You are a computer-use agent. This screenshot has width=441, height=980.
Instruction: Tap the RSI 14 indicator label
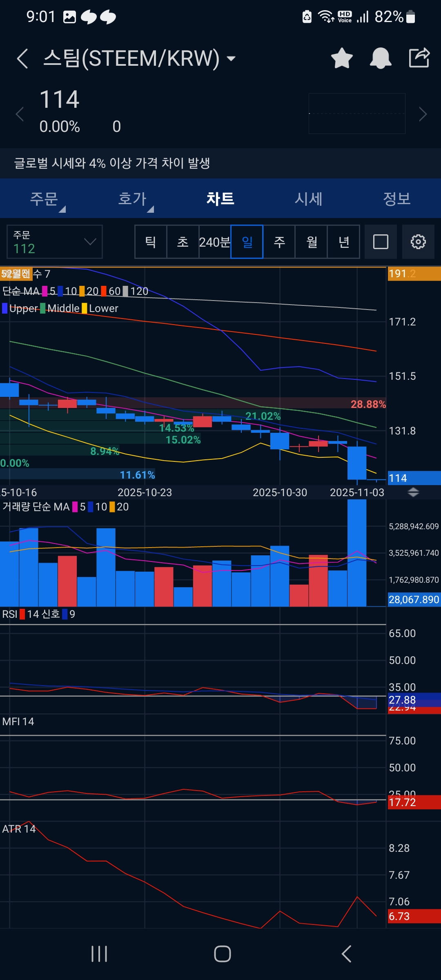[20, 614]
